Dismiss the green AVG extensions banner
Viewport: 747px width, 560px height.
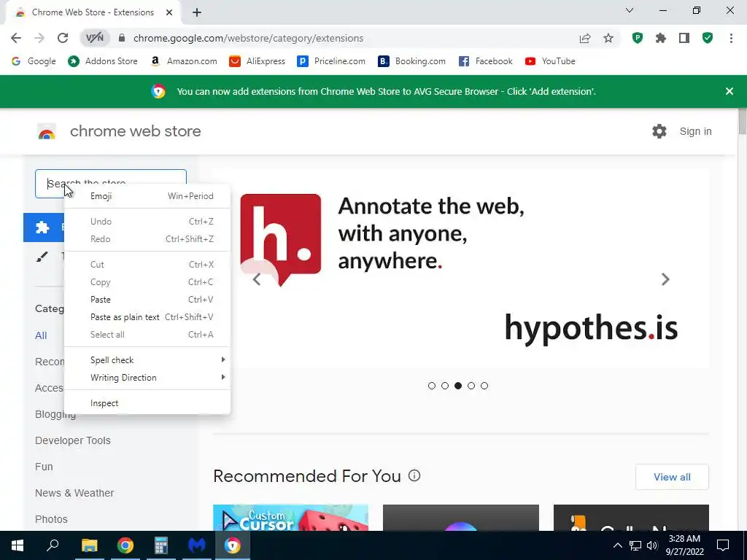729,91
